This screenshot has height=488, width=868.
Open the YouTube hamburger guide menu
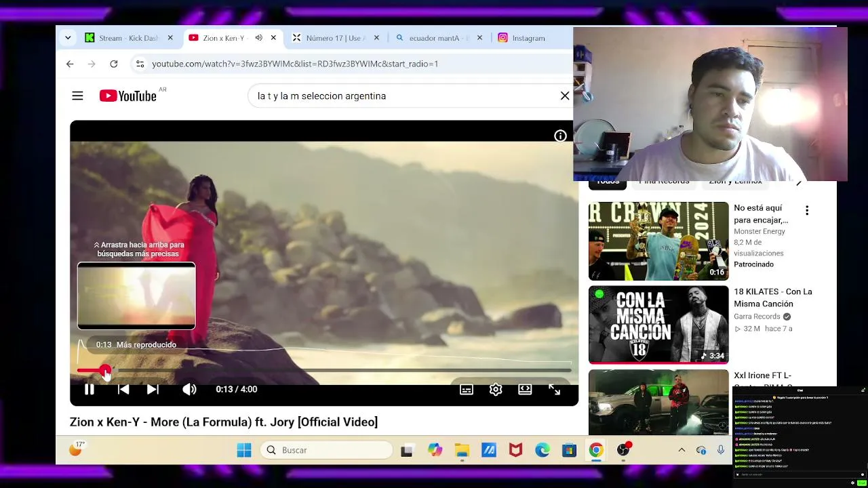pyautogui.click(x=77, y=96)
